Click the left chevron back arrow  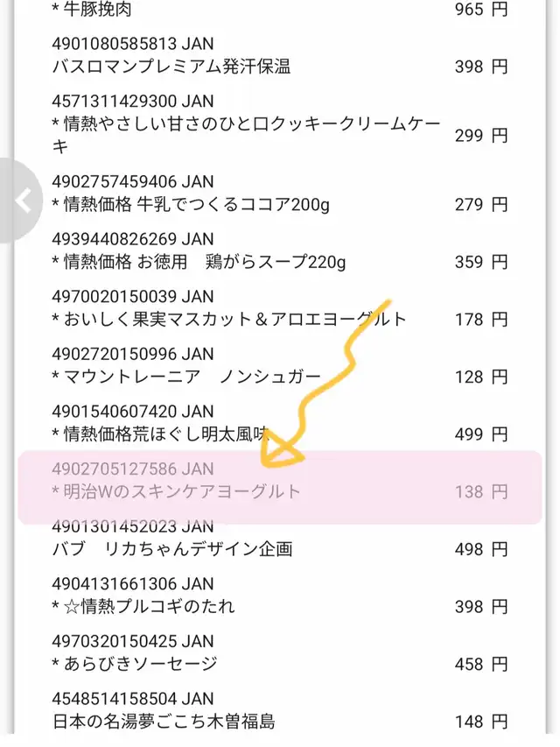click(23, 201)
